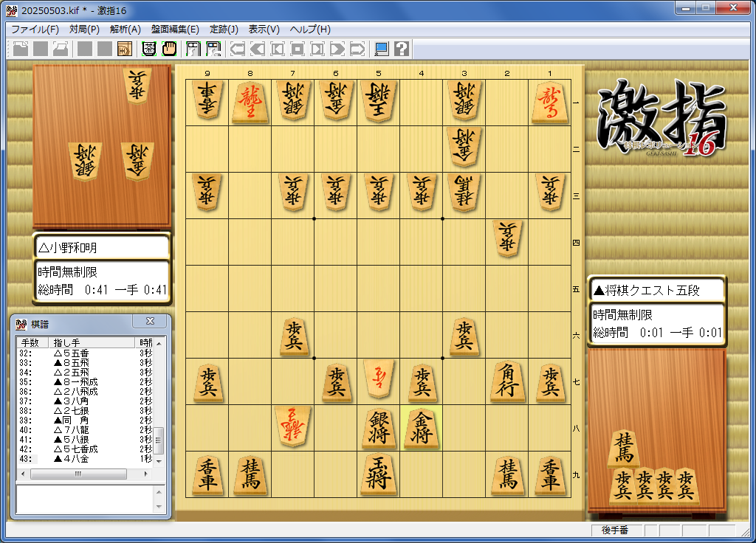The image size is (756, 543).
Task: Open the 定跡(J) menu
Action: [x=224, y=30]
